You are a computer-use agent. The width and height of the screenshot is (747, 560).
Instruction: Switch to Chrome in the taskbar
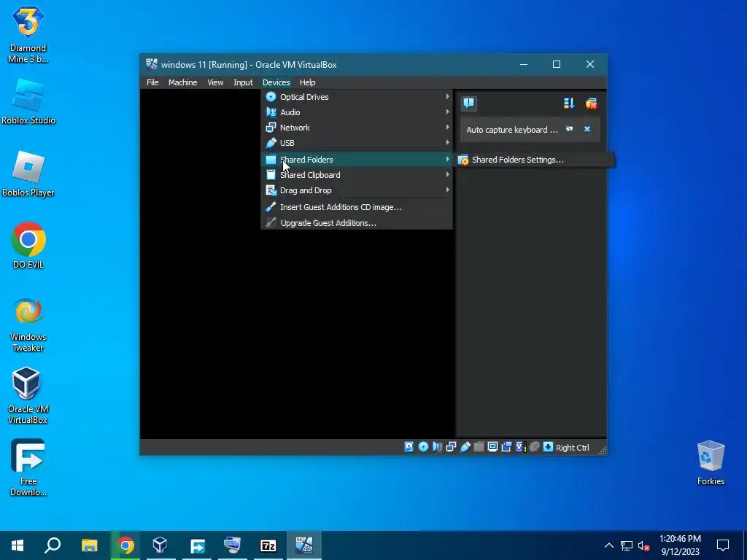(125, 545)
